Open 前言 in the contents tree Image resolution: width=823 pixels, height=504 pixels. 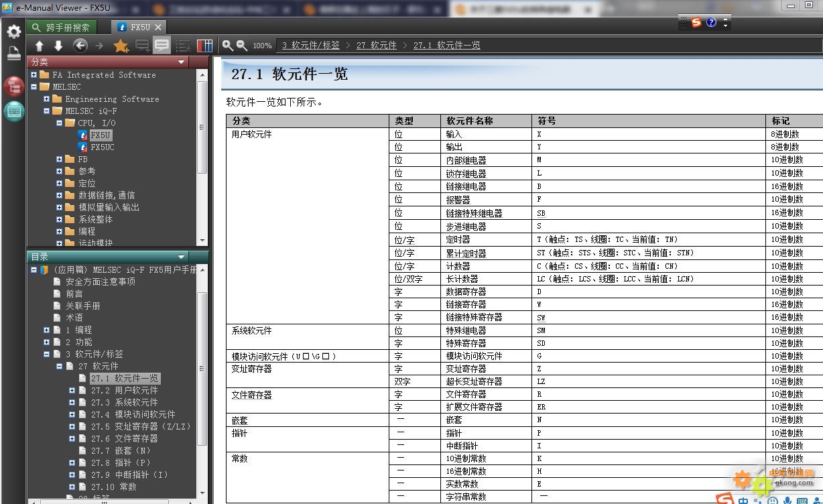[74, 294]
